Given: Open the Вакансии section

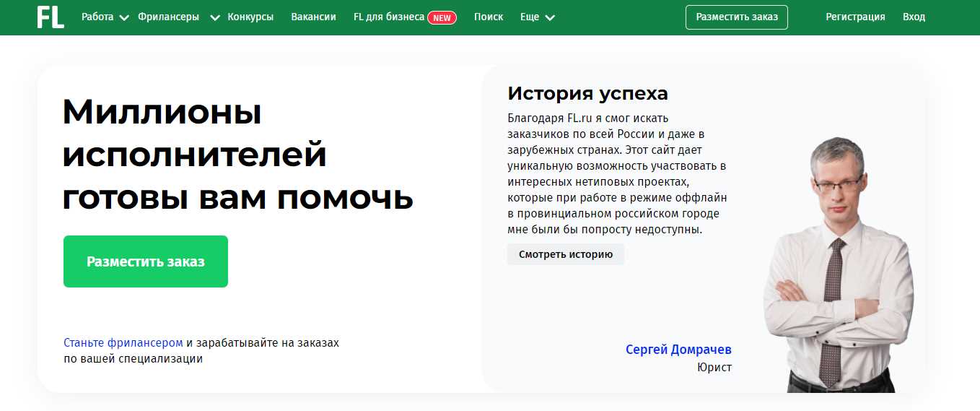Looking at the screenshot, I should coord(314,17).
